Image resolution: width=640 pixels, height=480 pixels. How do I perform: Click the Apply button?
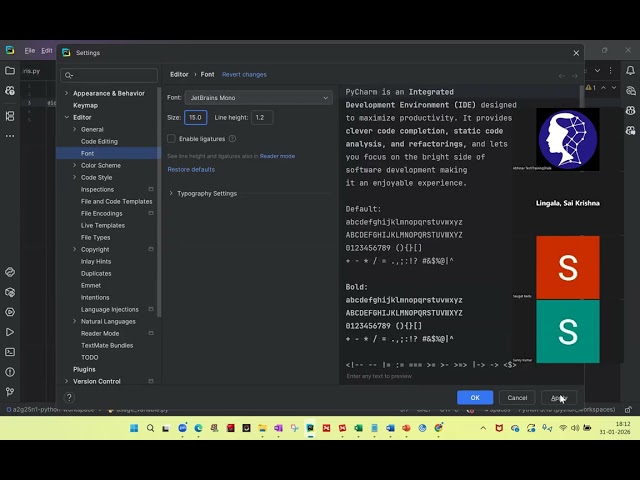(x=559, y=398)
